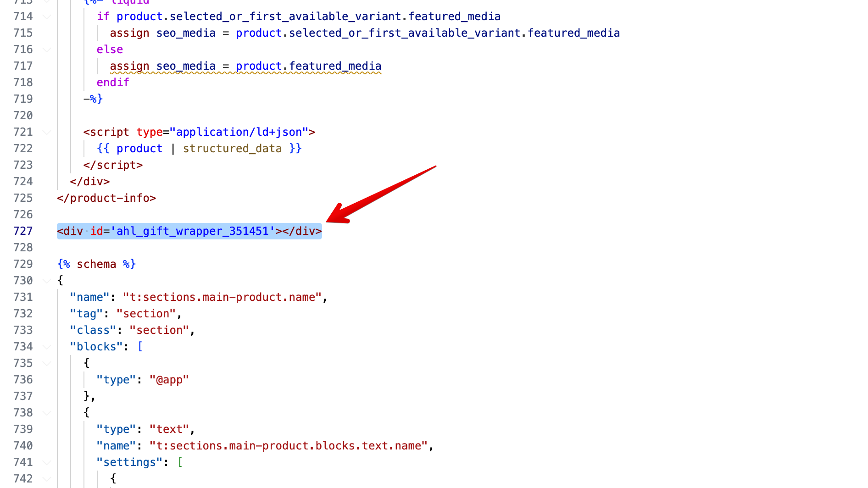Click the assign seo_media statement on line 715

point(365,33)
